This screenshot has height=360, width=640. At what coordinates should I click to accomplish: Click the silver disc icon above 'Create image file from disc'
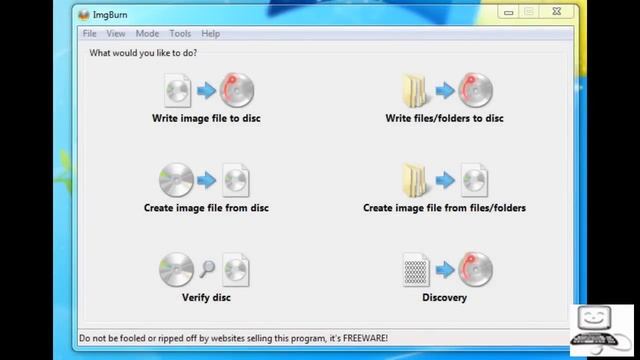pyautogui.click(x=176, y=180)
